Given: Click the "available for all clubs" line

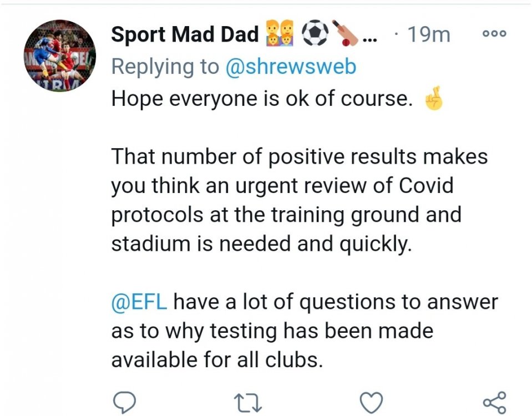Looking at the screenshot, I should point(217,361).
